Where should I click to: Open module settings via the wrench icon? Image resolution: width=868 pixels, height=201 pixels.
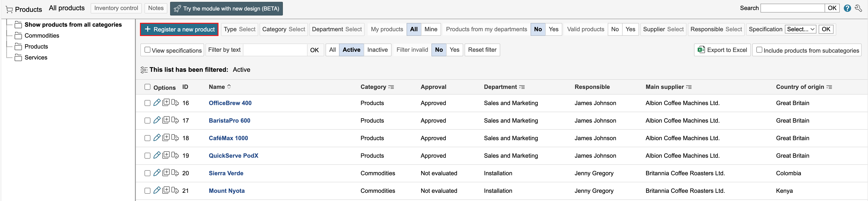858,8
